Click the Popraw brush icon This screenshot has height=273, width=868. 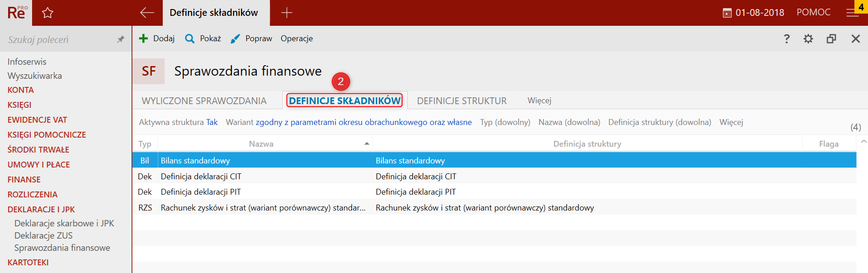point(235,38)
